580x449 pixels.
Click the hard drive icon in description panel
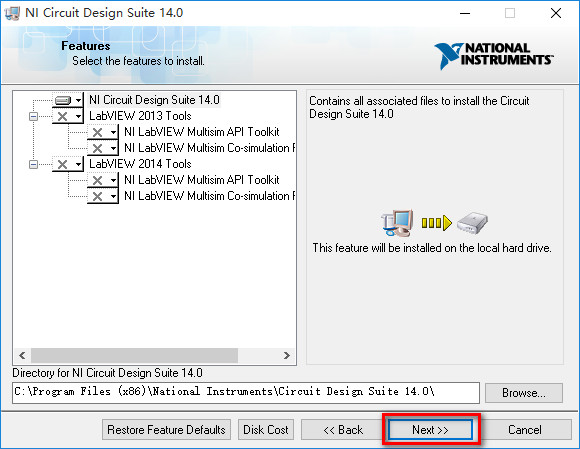pos(472,223)
